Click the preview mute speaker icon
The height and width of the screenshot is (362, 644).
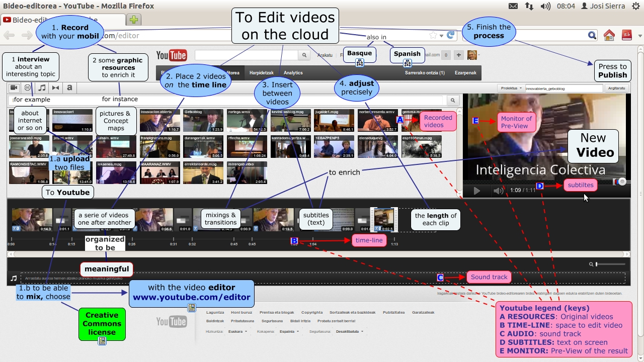(x=498, y=191)
